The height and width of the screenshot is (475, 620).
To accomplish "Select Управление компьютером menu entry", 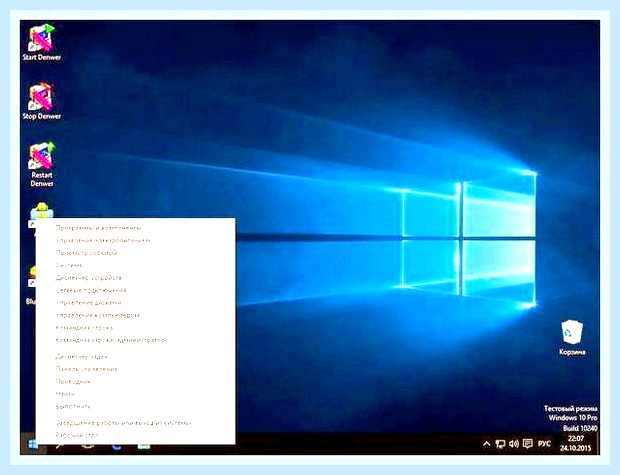I will [x=136, y=316].
